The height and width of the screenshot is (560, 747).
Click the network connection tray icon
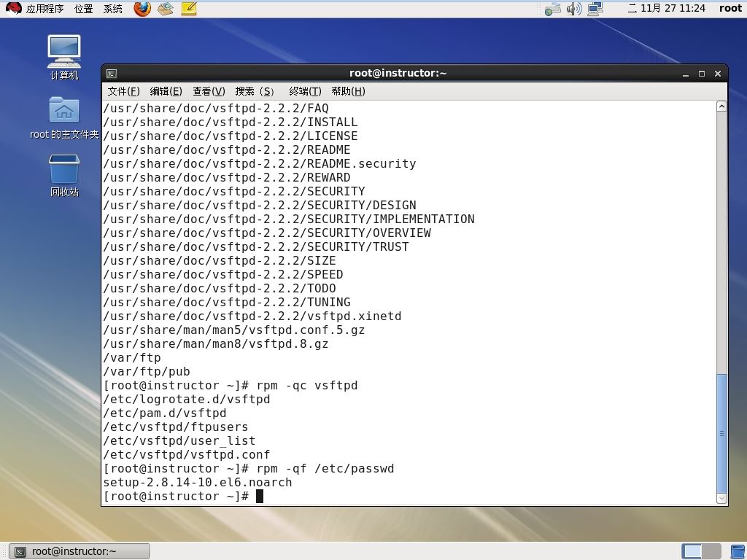pyautogui.click(x=553, y=9)
